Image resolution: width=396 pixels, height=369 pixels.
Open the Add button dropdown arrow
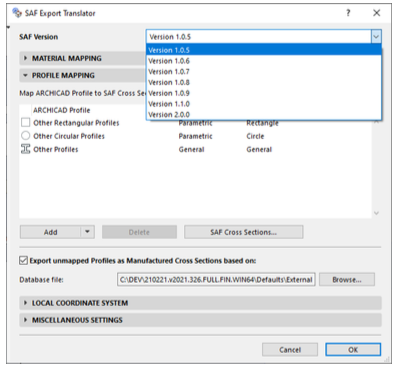[87, 232]
